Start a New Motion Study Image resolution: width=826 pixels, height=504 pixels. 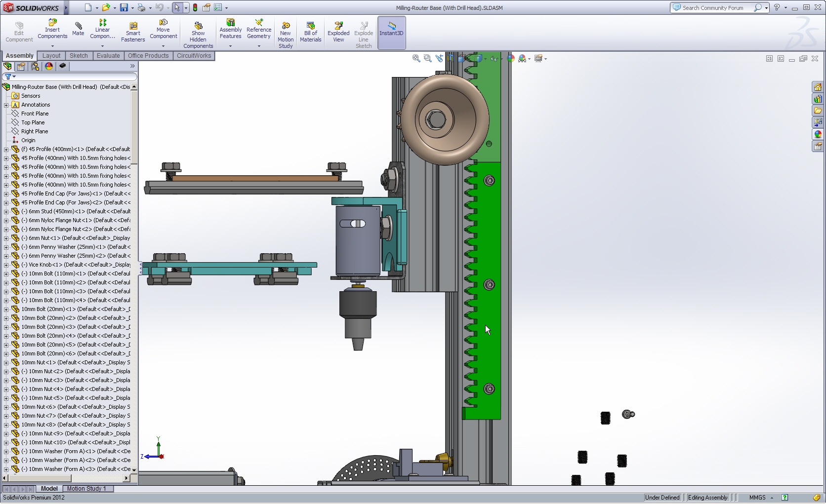[x=286, y=35]
